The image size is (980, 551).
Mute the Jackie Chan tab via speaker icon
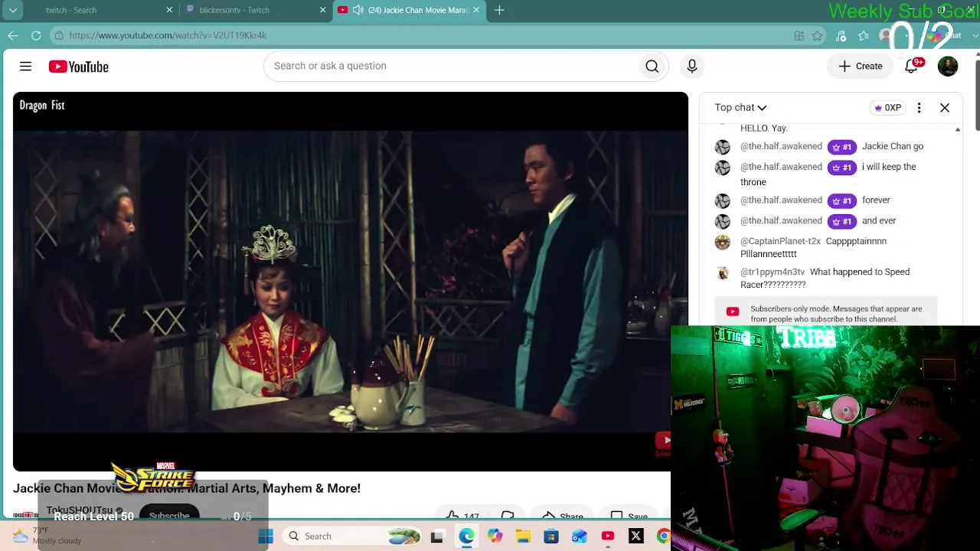tap(358, 10)
